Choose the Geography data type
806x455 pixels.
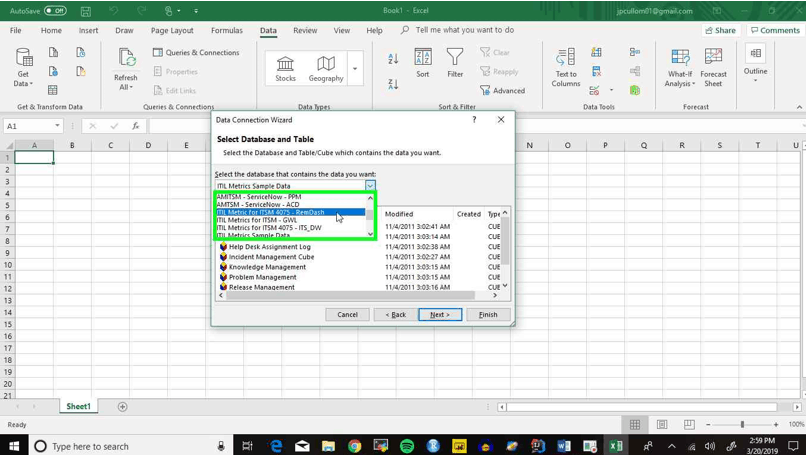click(326, 68)
